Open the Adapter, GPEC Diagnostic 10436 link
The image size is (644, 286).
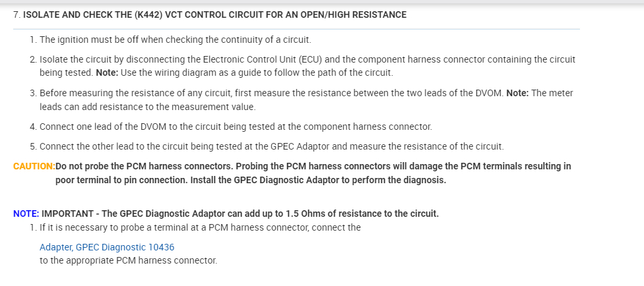point(107,247)
